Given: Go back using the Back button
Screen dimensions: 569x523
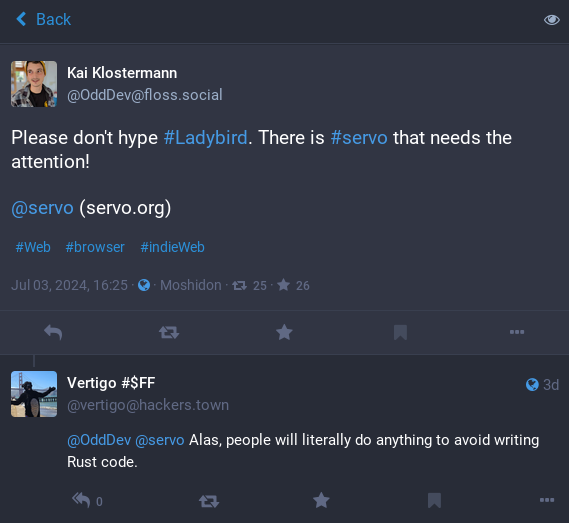Looking at the screenshot, I should 44,19.
